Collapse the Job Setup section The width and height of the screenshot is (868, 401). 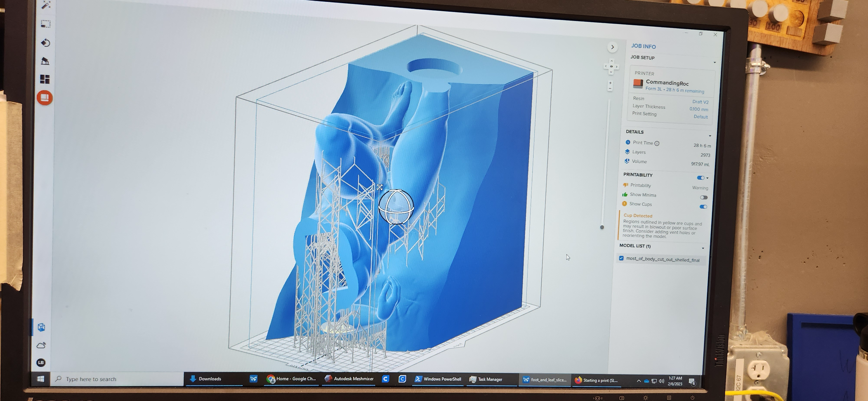(715, 62)
